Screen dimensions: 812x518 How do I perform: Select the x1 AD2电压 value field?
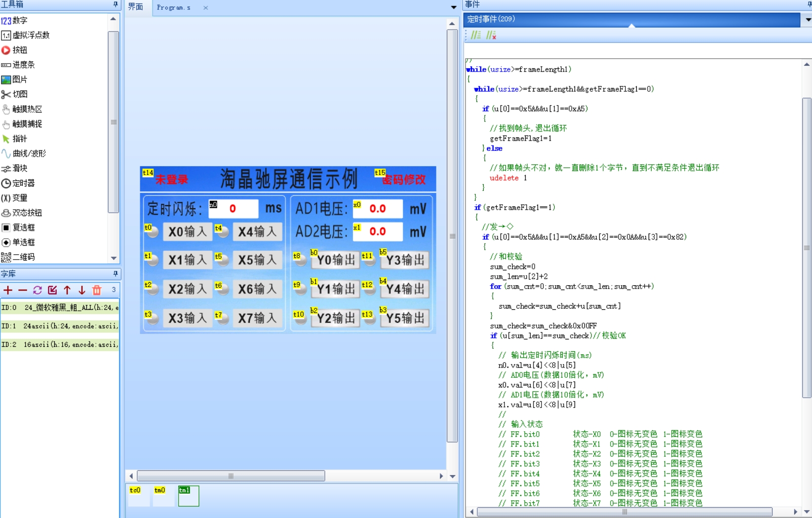(378, 231)
